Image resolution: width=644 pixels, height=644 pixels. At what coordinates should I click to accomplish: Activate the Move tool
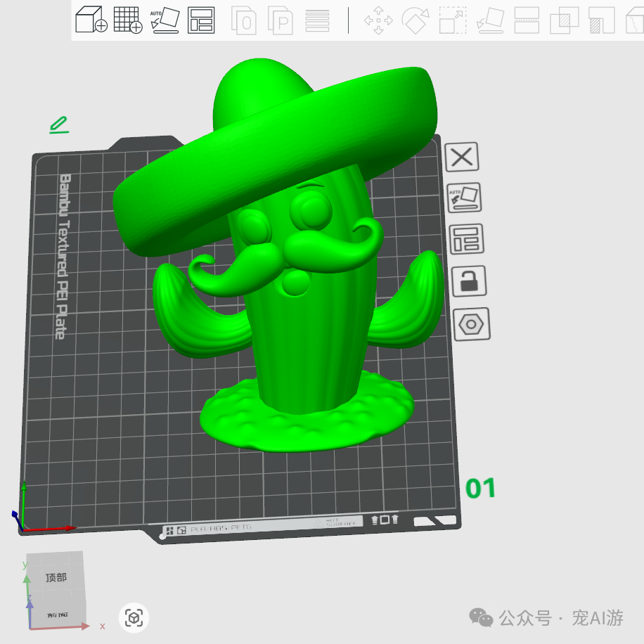coord(378,20)
